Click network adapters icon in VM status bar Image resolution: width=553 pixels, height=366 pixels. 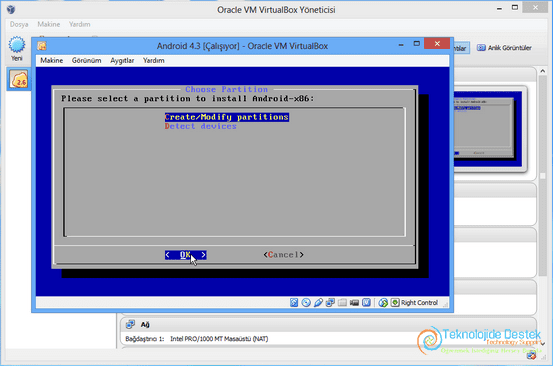(x=330, y=303)
